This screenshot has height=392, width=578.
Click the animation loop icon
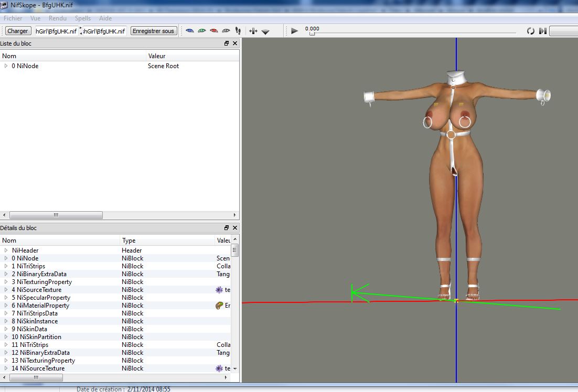tap(531, 31)
